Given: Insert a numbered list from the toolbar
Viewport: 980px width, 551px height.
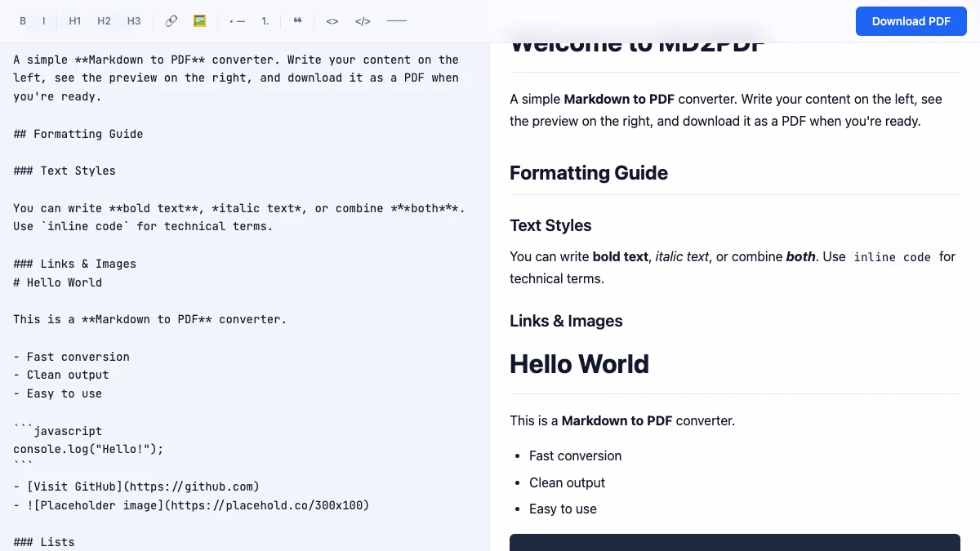Looking at the screenshot, I should (265, 20).
